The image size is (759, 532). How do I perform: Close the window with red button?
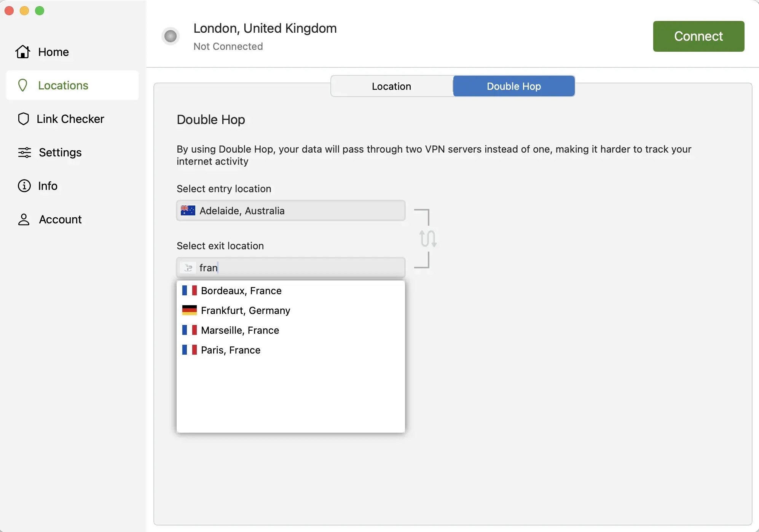[x=9, y=11]
